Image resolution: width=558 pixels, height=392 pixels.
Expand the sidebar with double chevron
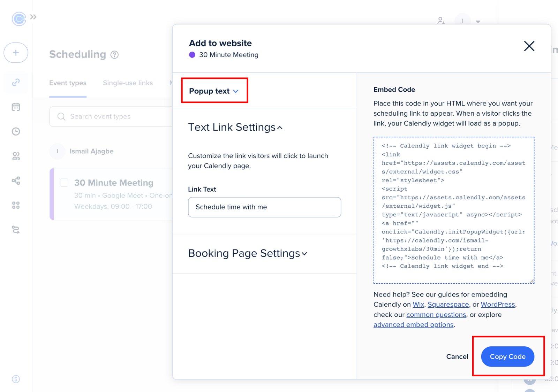pos(33,17)
